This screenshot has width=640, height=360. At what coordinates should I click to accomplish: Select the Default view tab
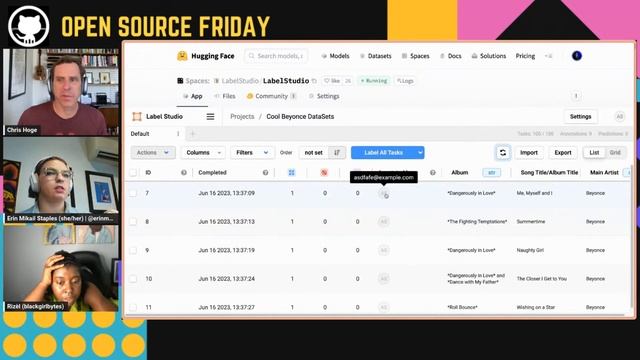coord(140,134)
